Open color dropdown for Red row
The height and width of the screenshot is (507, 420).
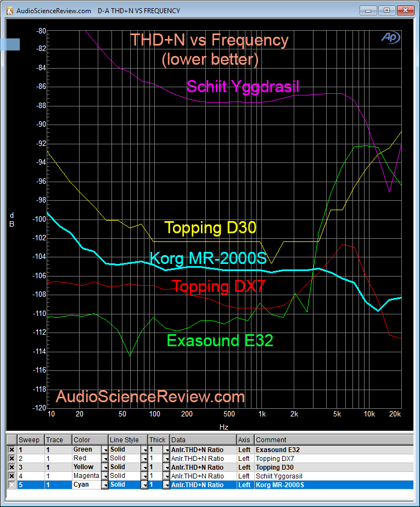coord(105,459)
